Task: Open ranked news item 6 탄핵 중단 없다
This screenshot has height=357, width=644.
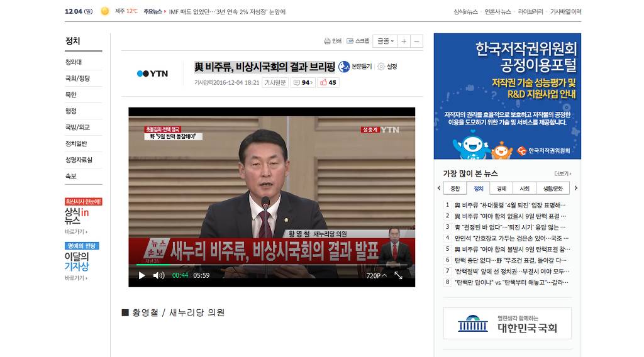Action: pos(511,260)
